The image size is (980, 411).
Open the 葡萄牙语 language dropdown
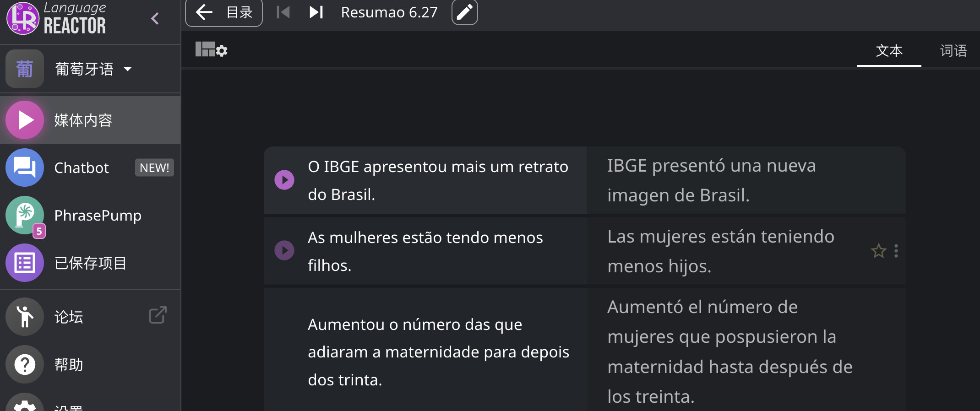(x=91, y=69)
